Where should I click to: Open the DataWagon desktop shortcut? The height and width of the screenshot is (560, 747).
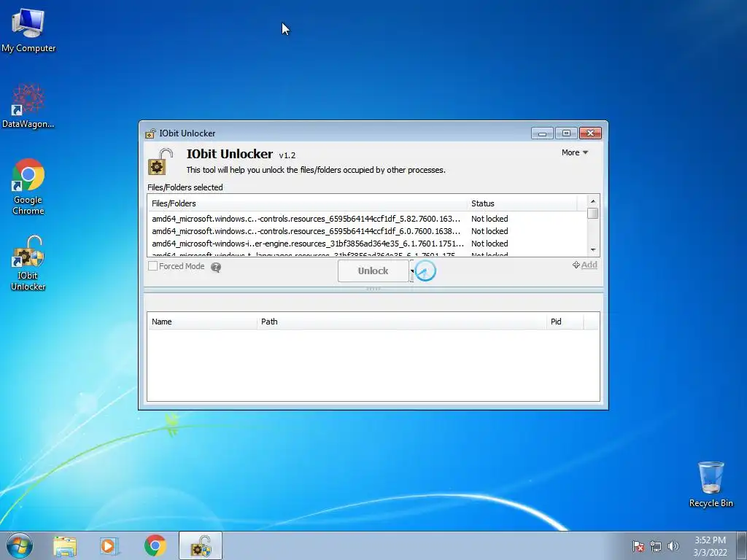point(28,106)
